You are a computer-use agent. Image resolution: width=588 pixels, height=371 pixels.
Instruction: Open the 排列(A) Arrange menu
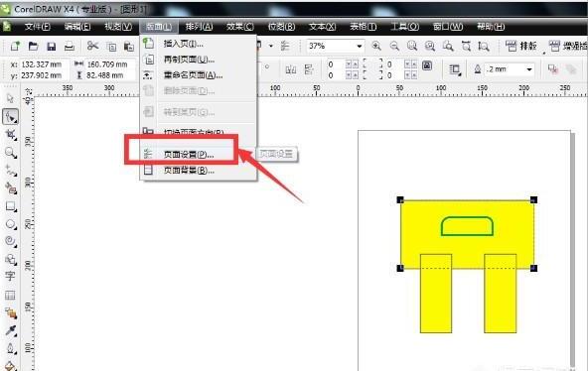tap(199, 27)
